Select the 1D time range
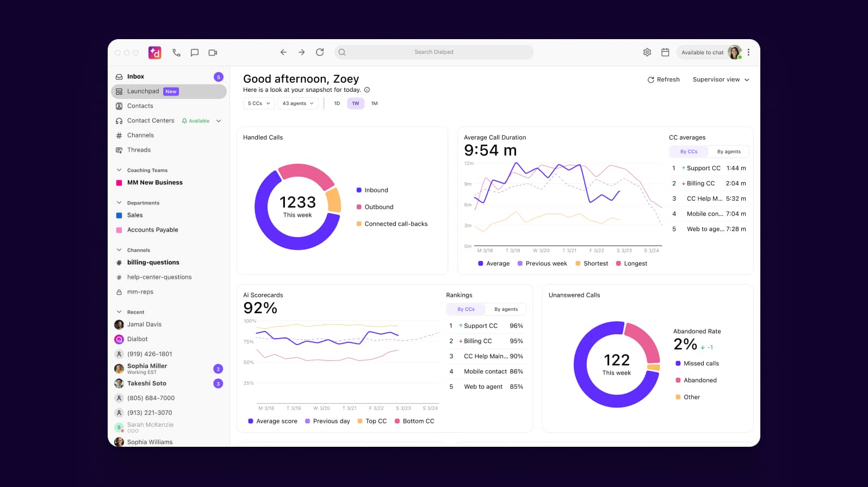This screenshot has width=868, height=487. 337,103
